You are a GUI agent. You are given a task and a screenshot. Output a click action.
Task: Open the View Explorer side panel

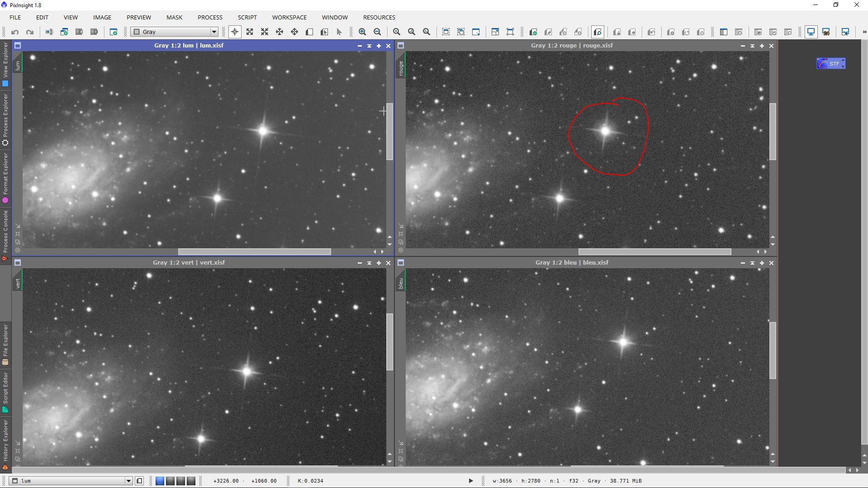tap(5, 64)
